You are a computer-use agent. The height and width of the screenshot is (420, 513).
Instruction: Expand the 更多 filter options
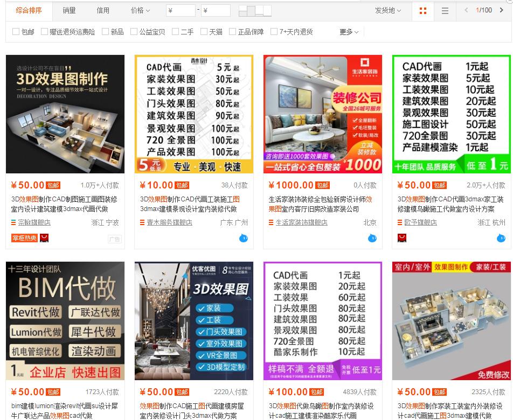click(345, 32)
